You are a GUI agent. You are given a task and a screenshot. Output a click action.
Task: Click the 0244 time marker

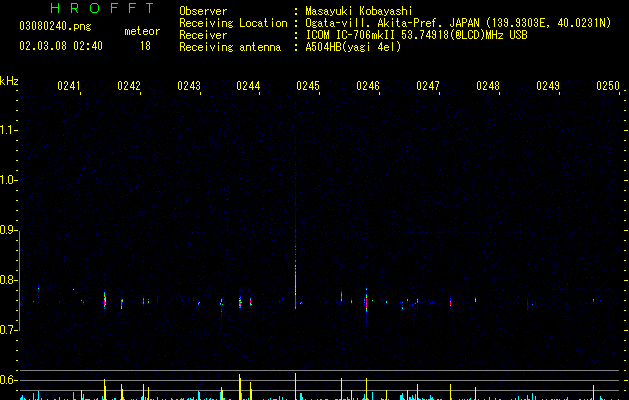248,86
